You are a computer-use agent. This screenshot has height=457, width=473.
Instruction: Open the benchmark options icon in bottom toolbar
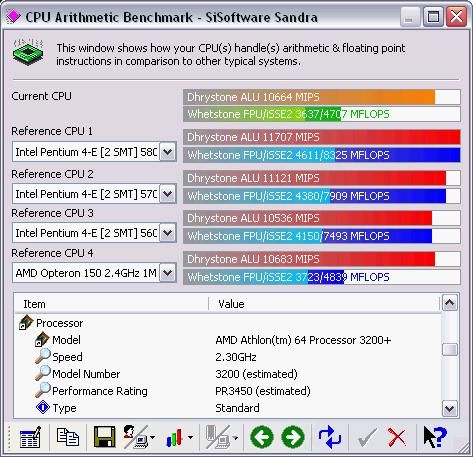click(x=31, y=437)
